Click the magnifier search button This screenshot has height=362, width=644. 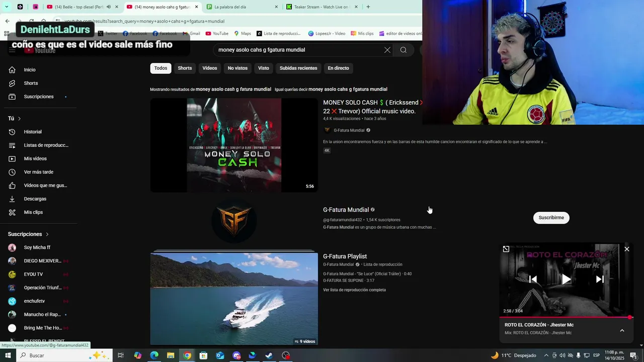click(404, 50)
